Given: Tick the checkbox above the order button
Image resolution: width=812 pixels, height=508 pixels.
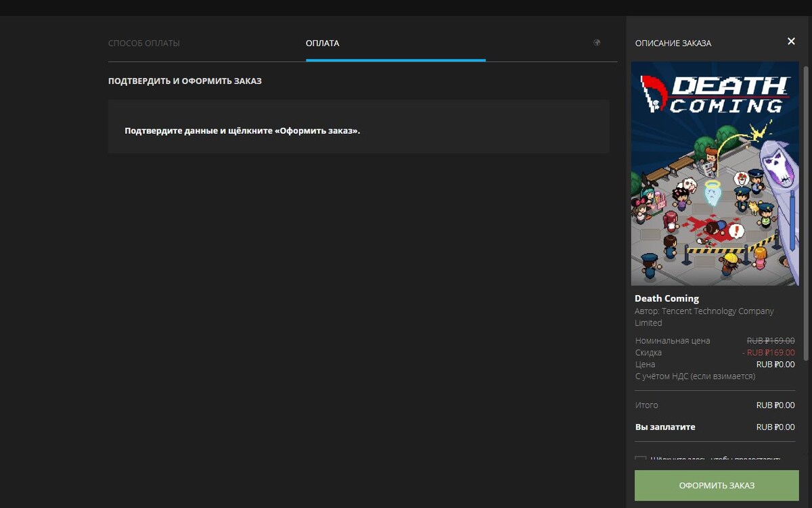Looking at the screenshot, I should tap(640, 460).
